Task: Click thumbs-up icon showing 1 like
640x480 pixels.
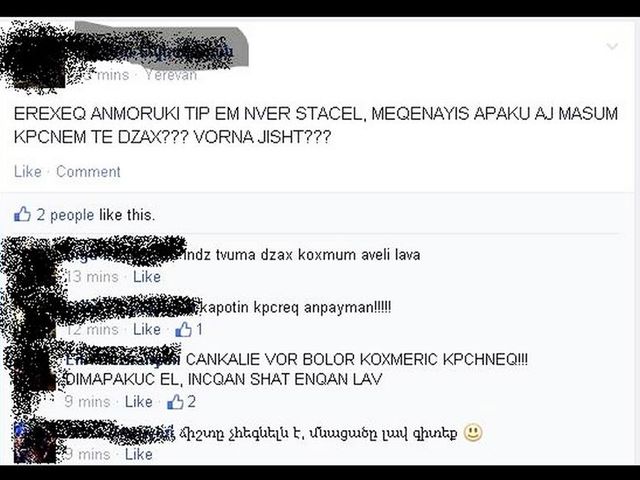Action: tap(184, 329)
